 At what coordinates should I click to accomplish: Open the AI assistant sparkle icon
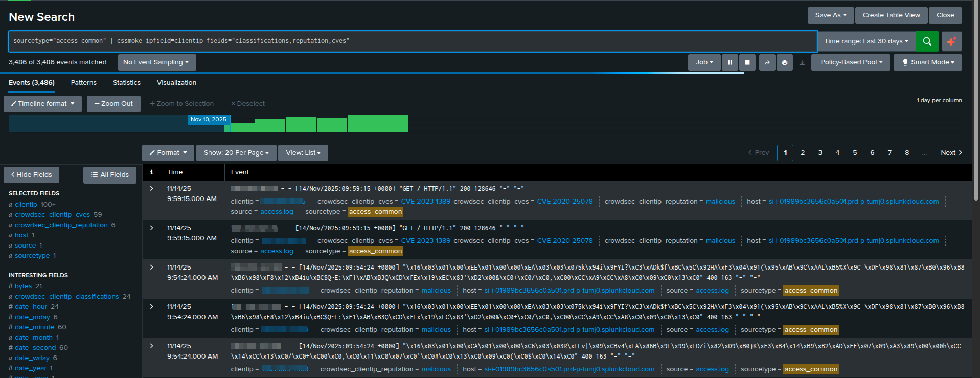pos(951,41)
